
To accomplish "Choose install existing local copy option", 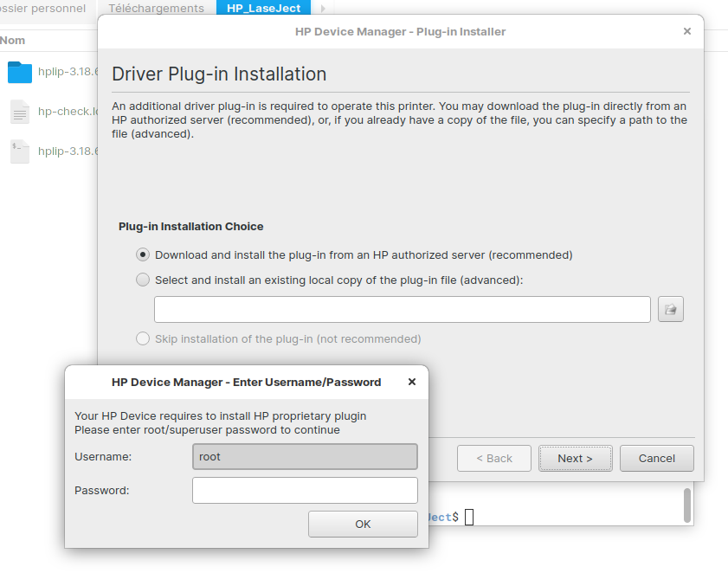I will point(143,280).
